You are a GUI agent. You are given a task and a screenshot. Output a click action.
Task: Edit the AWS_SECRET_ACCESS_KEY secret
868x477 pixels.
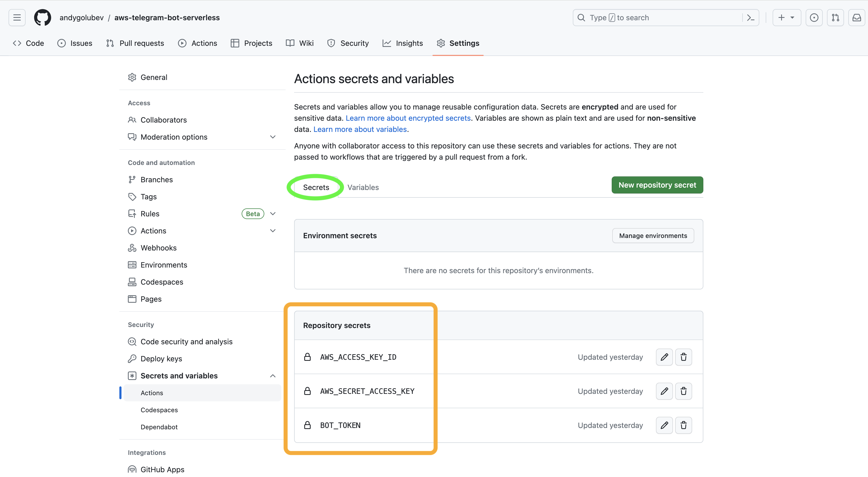(x=664, y=391)
